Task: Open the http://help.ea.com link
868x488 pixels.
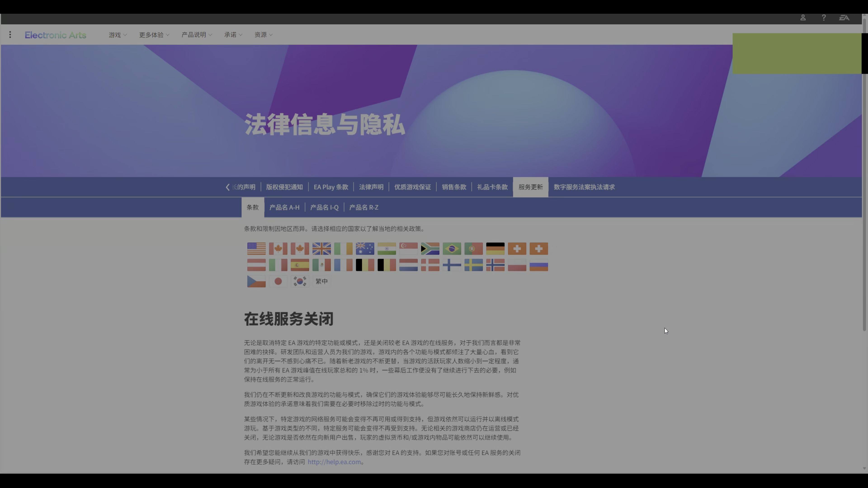Action: (x=334, y=462)
